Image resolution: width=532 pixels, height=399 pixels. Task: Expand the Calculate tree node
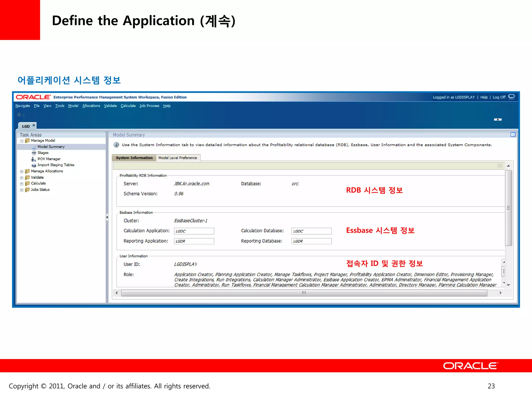[22, 184]
